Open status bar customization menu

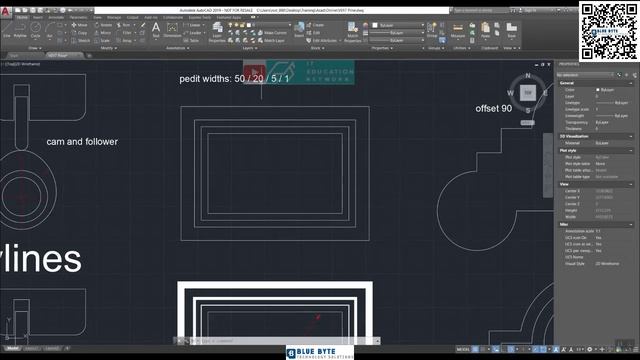pos(635,349)
